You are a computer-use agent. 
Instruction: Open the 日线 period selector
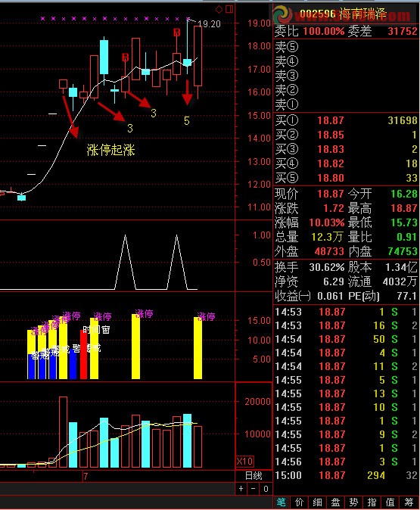(254, 476)
